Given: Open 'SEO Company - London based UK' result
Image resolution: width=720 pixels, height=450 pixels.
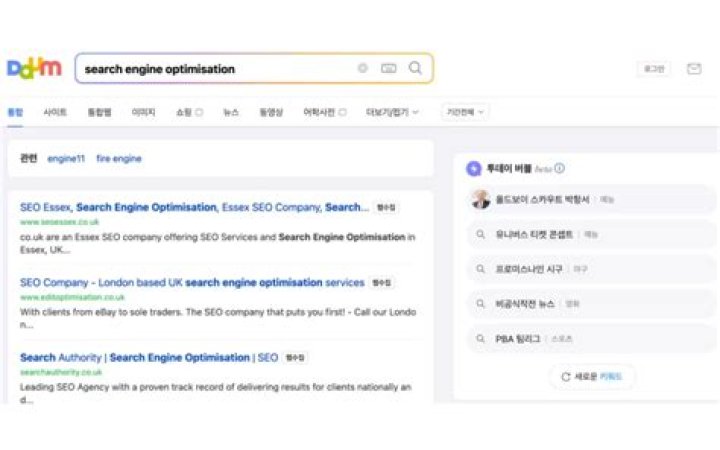Looking at the screenshot, I should pos(192,282).
